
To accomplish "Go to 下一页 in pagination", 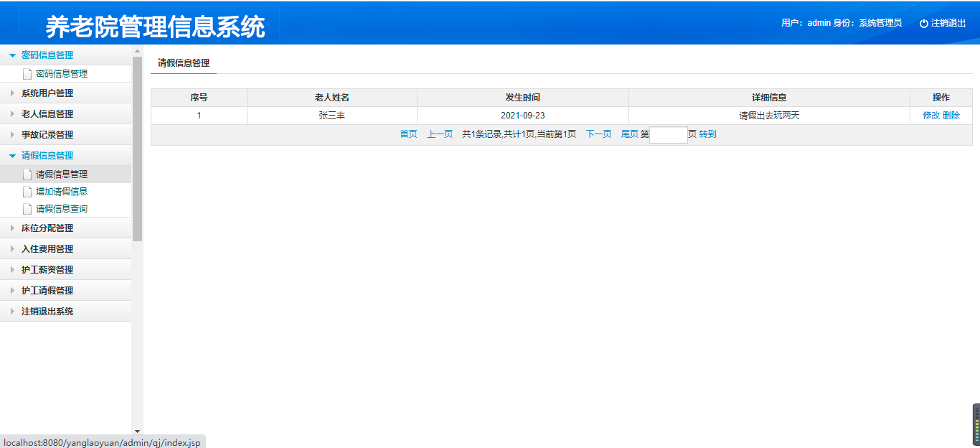I will click(599, 134).
